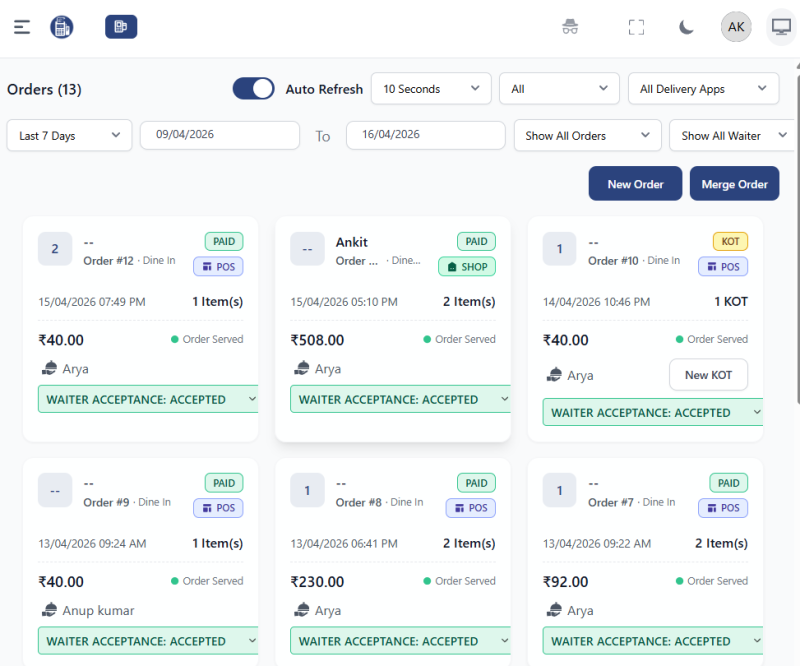Click the POS tag on Order #7
Viewport: 800px width, 666px height.
point(723,508)
